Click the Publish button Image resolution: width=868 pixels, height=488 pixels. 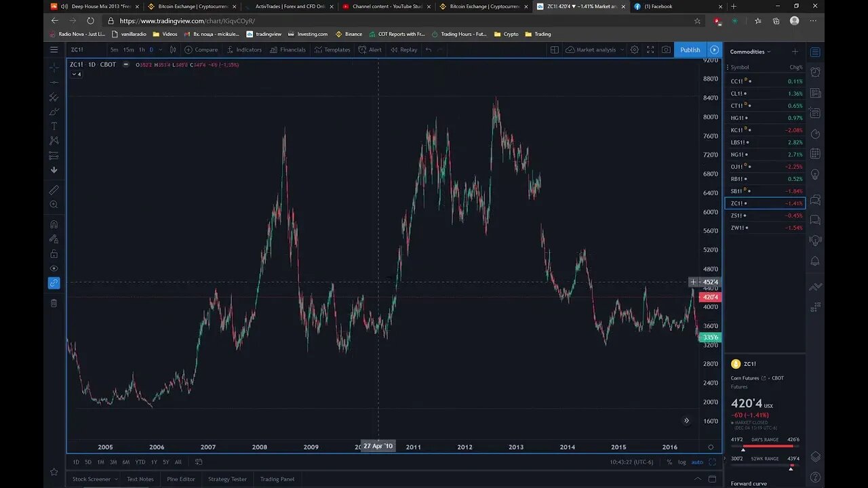(690, 49)
